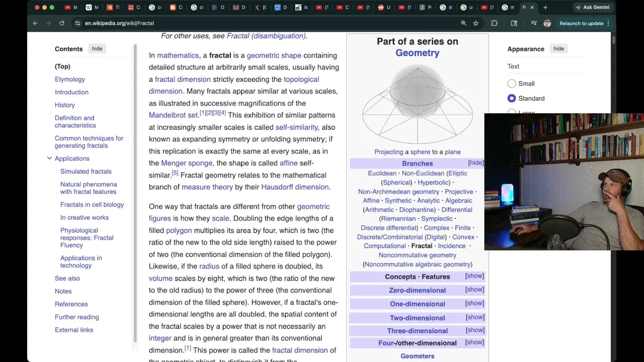Show the Two-dimensional section
Viewport: 644px width, 362px height.
tap(474, 317)
